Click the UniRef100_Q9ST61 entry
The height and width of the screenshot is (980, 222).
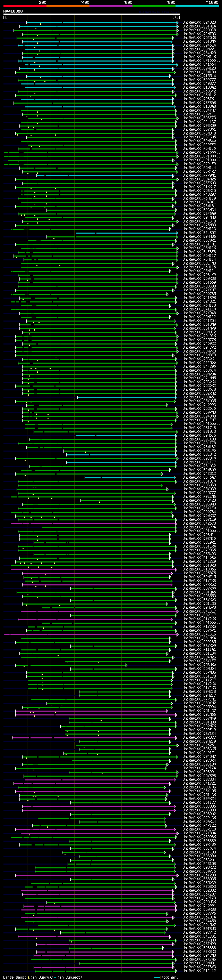[x=199, y=99]
